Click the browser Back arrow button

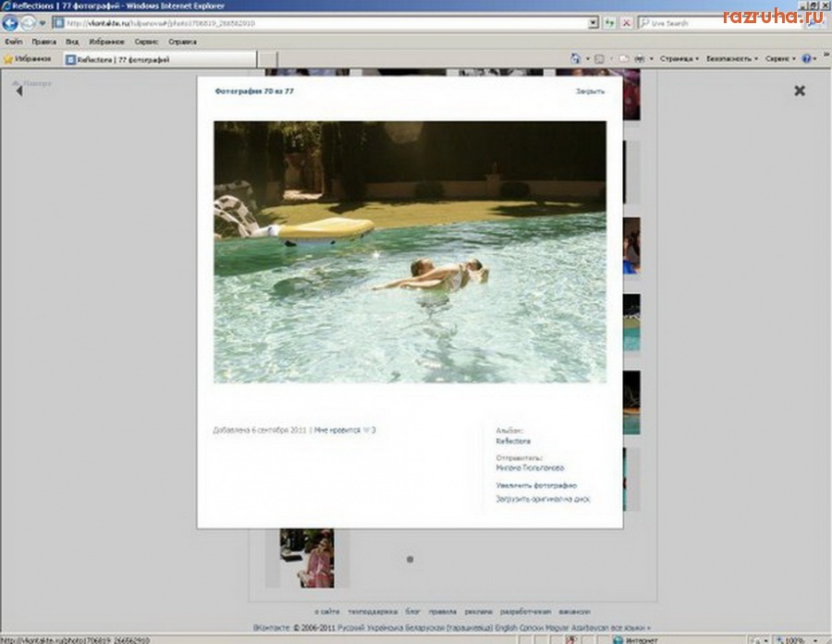pos(11,23)
